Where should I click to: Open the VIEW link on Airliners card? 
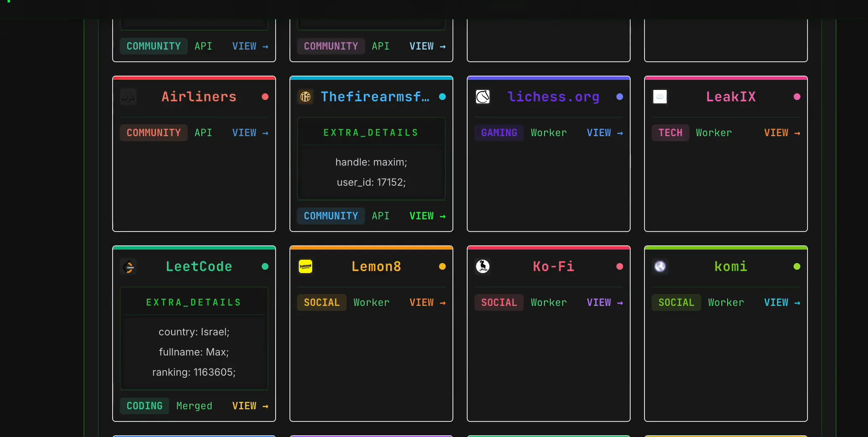pyautogui.click(x=250, y=133)
